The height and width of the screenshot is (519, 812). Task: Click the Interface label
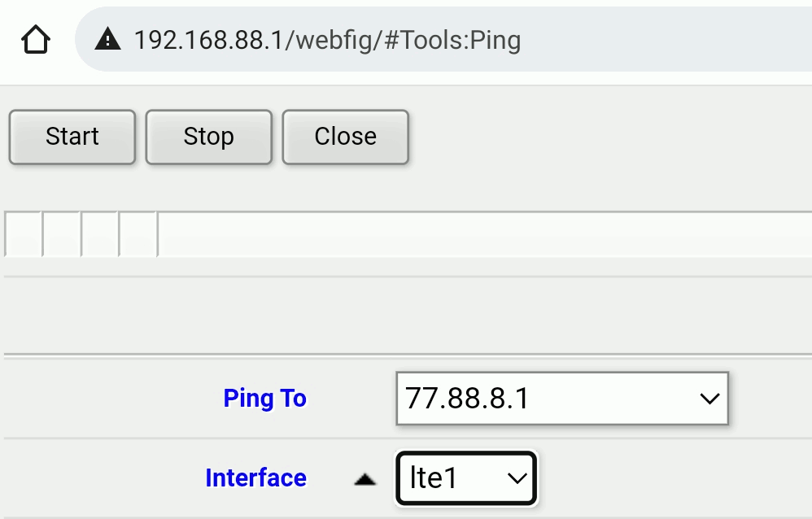tap(255, 478)
